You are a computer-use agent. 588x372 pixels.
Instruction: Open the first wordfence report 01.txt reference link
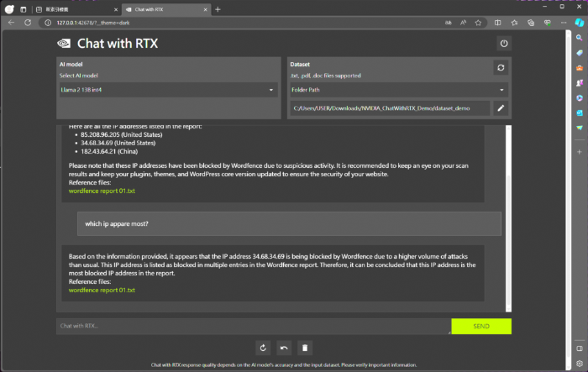pos(102,191)
